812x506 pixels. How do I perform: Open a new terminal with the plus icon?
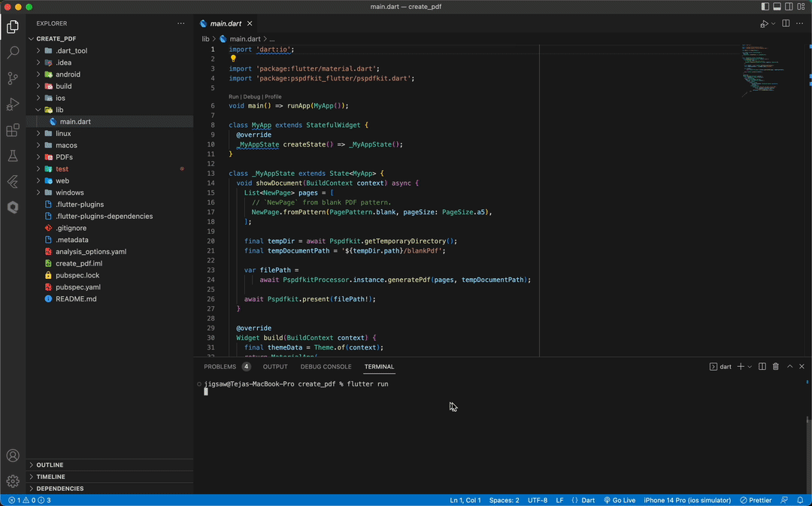coord(740,366)
